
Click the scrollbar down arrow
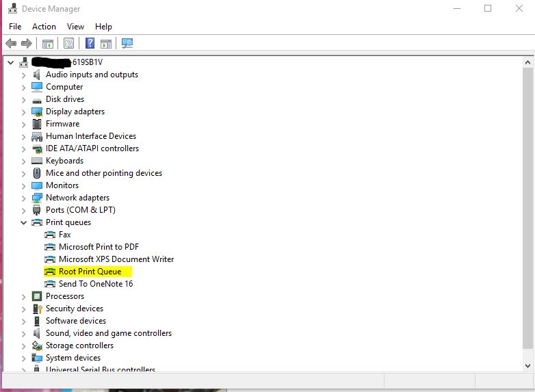(x=527, y=366)
